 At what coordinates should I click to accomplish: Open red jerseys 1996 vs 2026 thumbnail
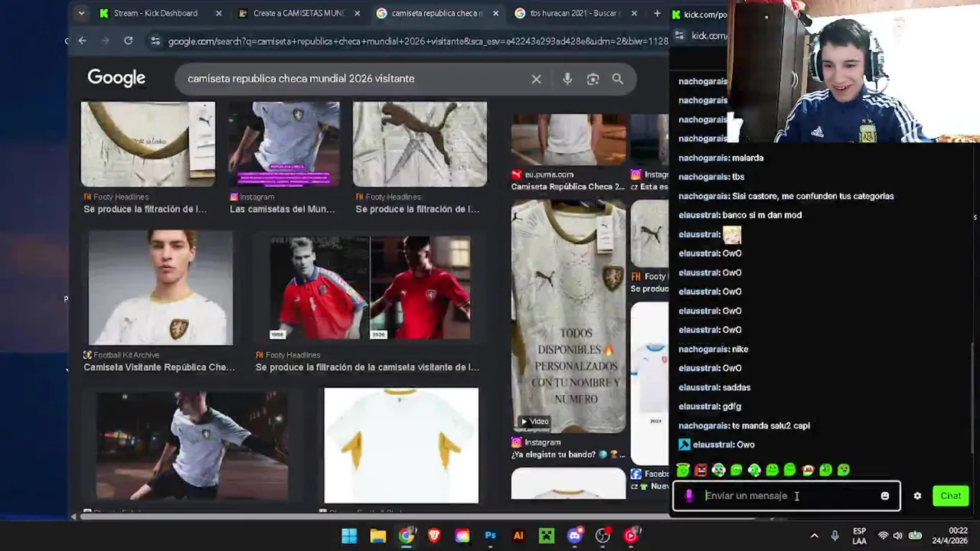[x=371, y=288]
